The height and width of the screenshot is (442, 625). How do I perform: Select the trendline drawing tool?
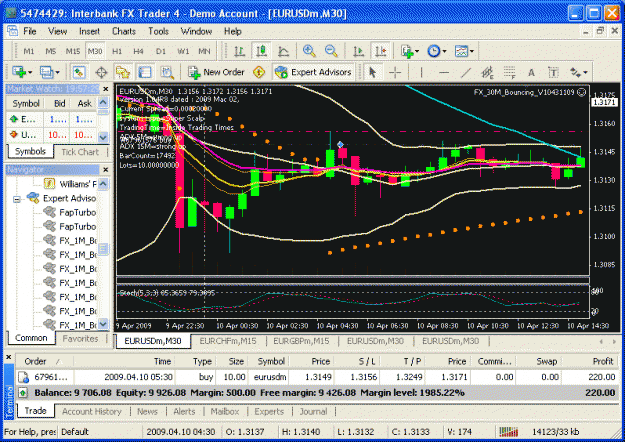[466, 72]
